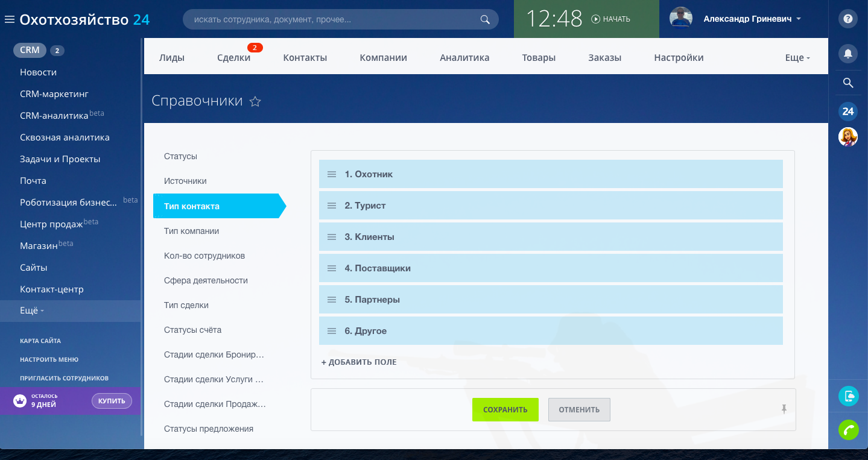Open Александр Гриневич's profile avatar
Viewport: 868px width, 460px height.
(680, 19)
